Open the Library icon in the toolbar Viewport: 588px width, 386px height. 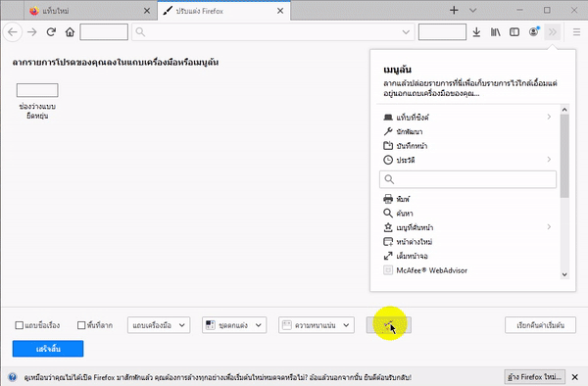coord(495,32)
